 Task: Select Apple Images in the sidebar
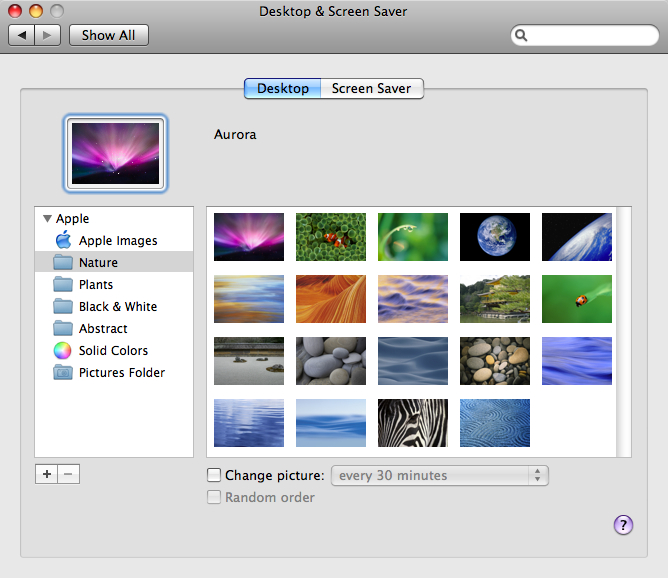tap(114, 241)
